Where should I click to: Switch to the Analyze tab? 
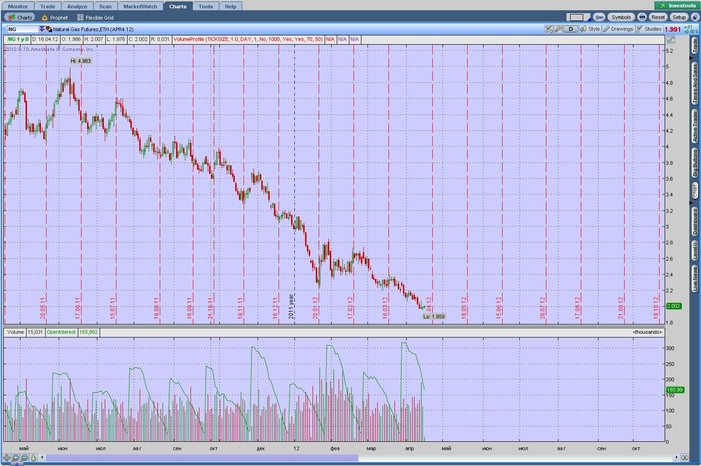(x=77, y=6)
